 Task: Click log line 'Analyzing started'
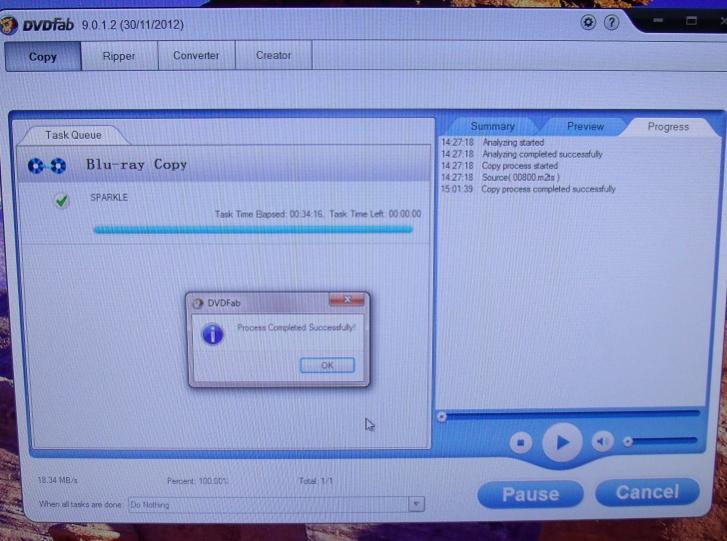click(513, 142)
